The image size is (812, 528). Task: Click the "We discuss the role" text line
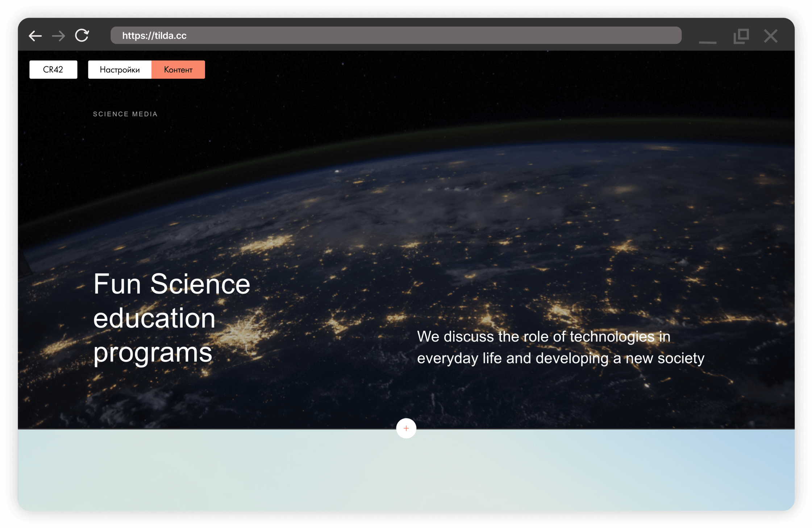pyautogui.click(x=544, y=337)
